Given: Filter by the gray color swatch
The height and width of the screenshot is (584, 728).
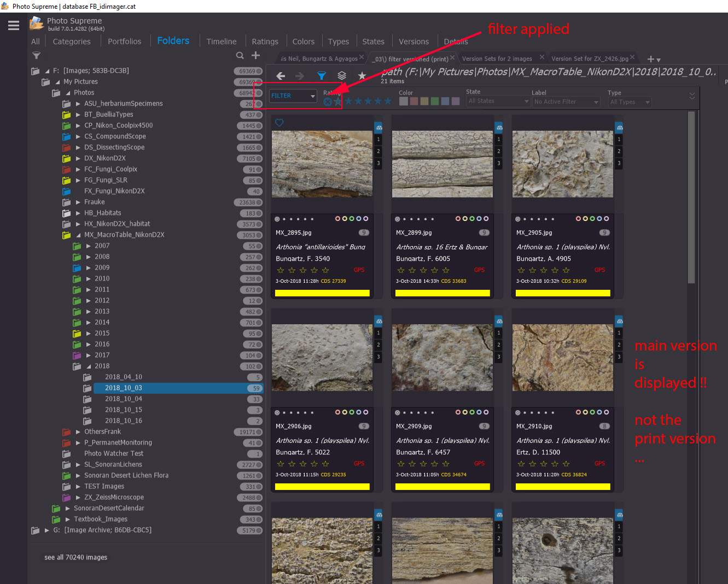Looking at the screenshot, I should tap(404, 101).
